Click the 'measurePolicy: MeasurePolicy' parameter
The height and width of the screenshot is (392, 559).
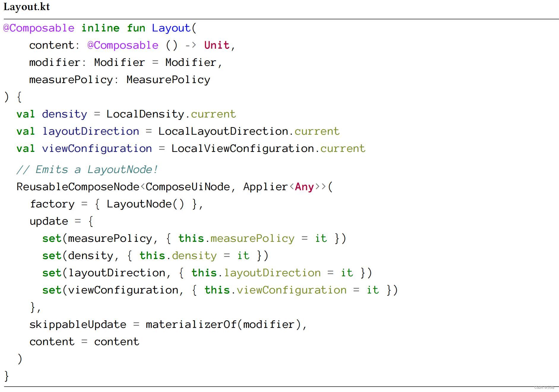click(x=120, y=80)
